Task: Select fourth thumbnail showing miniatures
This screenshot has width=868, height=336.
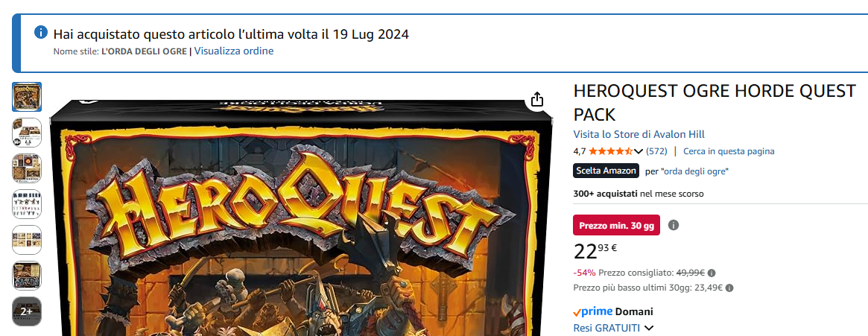Action: (x=27, y=203)
